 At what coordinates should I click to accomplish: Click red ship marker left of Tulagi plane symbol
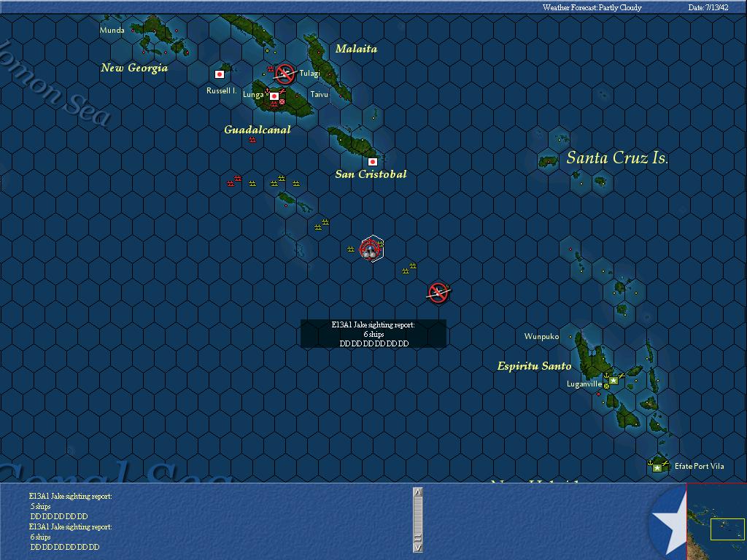coord(271,69)
